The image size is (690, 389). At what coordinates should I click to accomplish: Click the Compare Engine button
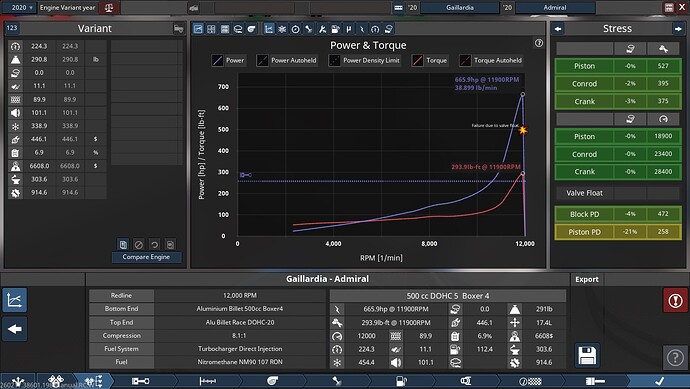pyautogui.click(x=146, y=257)
